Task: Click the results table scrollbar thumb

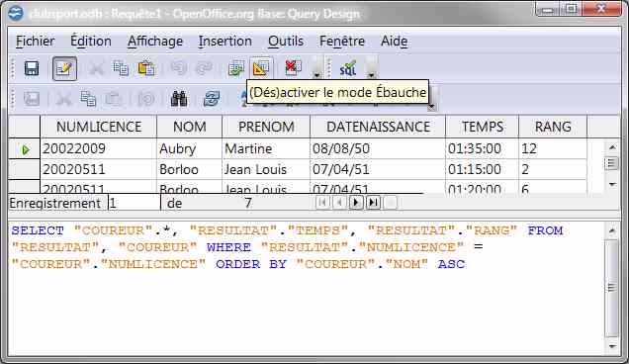Action: [612, 164]
